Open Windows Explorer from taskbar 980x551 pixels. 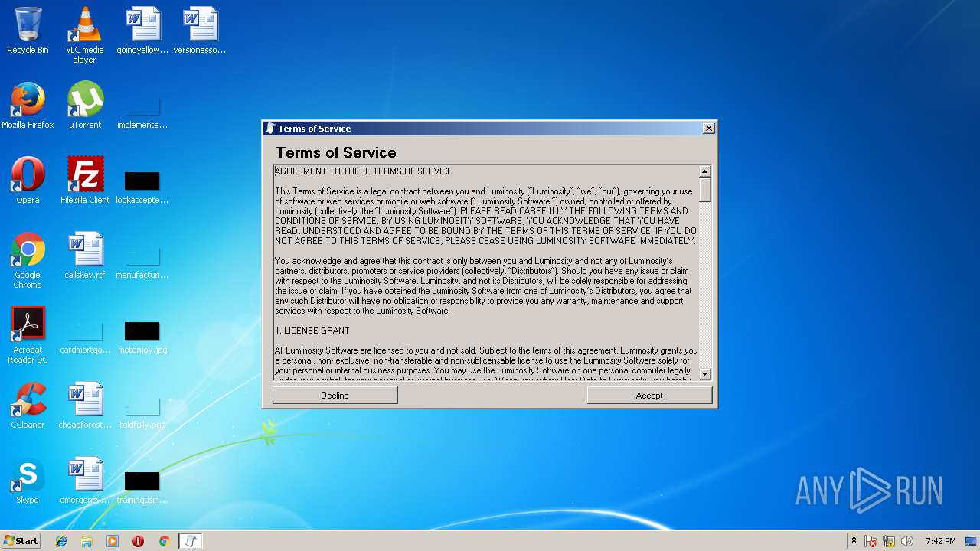[x=87, y=541]
